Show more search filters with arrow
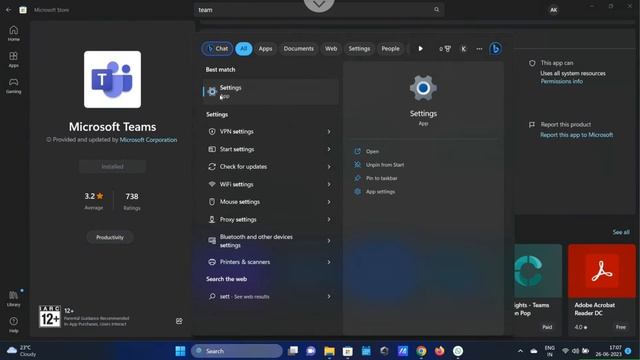This screenshot has width=640, height=360. pos(420,49)
